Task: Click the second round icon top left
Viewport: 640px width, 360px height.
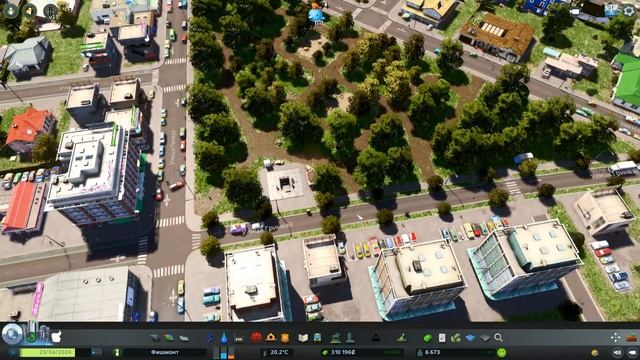Action: click(x=30, y=10)
